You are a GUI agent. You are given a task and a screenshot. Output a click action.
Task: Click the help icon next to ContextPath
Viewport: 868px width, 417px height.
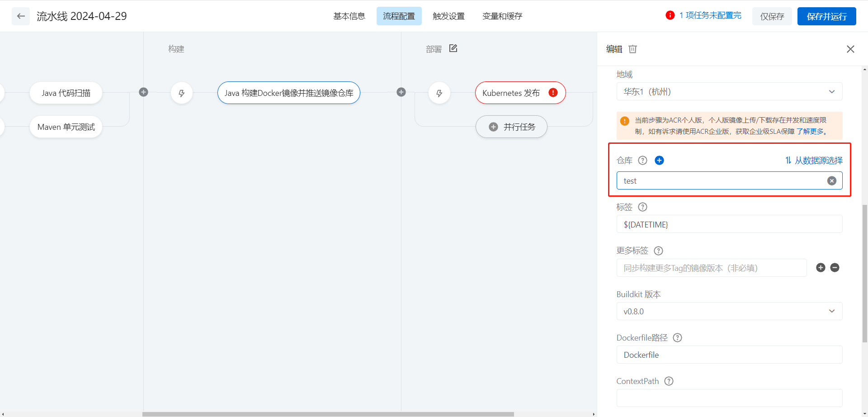click(x=669, y=381)
